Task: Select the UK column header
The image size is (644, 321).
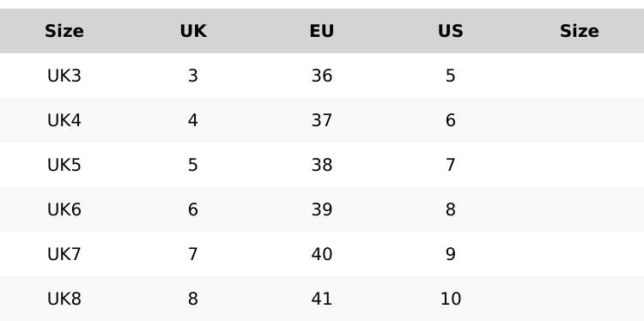Action: tap(193, 31)
